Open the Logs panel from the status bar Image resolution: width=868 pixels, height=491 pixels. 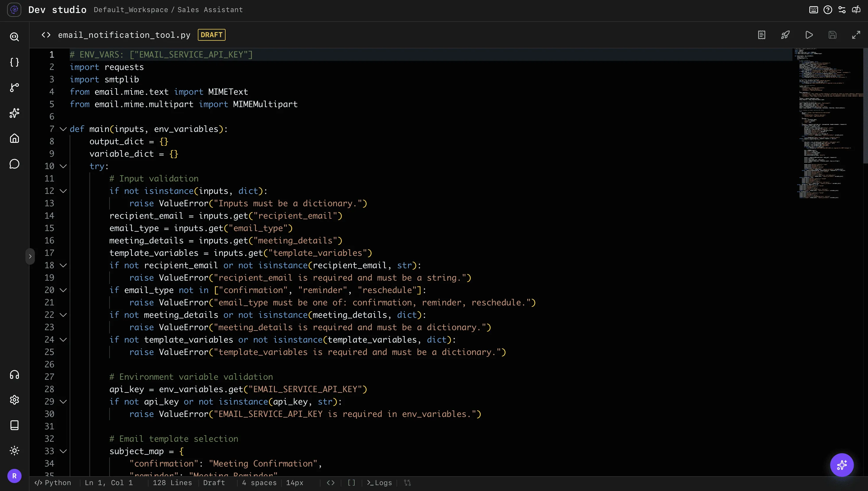(379, 482)
